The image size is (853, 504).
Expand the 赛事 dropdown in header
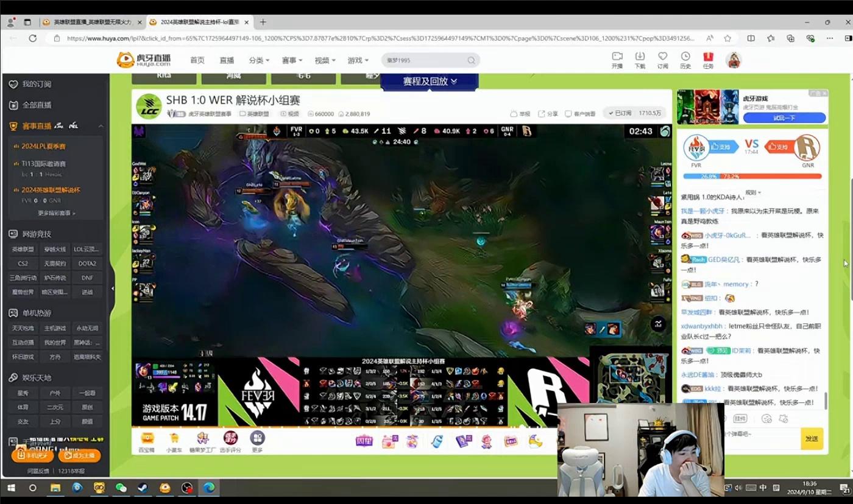[292, 60]
